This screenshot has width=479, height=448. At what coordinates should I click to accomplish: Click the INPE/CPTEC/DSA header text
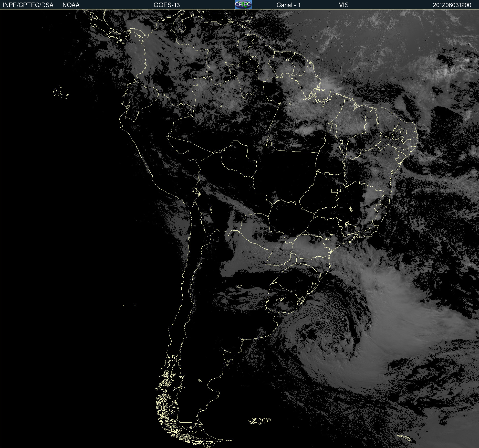click(28, 5)
